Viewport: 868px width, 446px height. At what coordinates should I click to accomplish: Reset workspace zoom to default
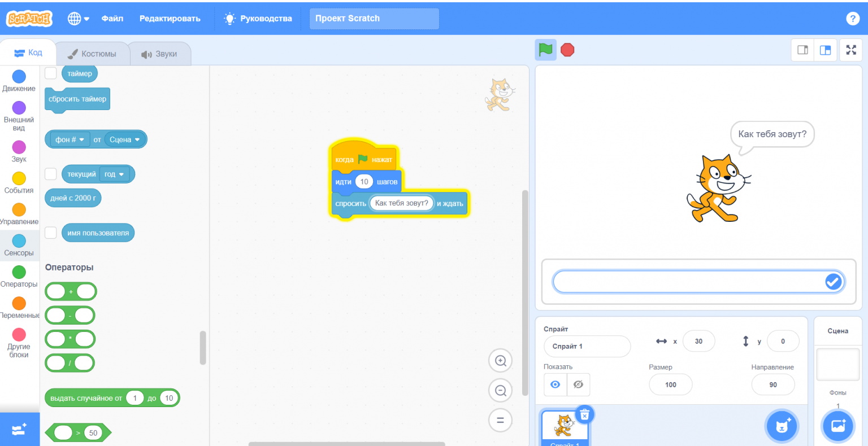pos(500,420)
